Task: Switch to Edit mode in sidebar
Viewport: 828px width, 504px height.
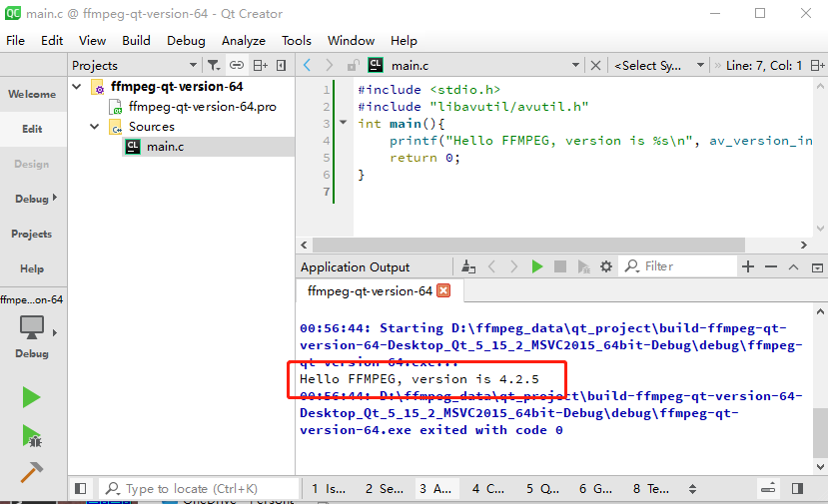Action: click(32, 129)
